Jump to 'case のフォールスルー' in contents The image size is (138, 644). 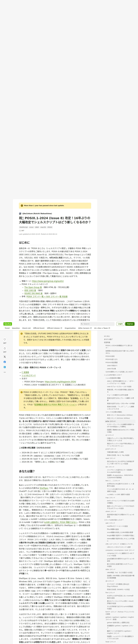(x=119, y=386)
